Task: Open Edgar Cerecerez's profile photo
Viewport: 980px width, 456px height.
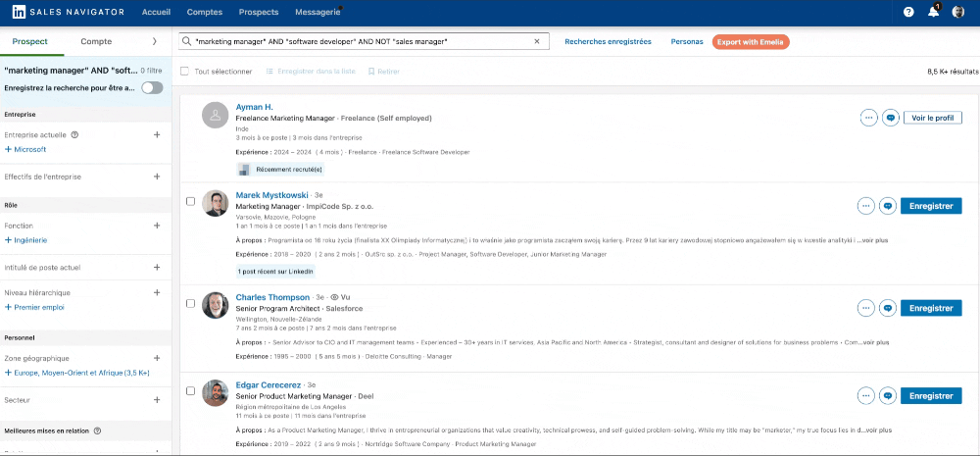Action: click(x=215, y=393)
